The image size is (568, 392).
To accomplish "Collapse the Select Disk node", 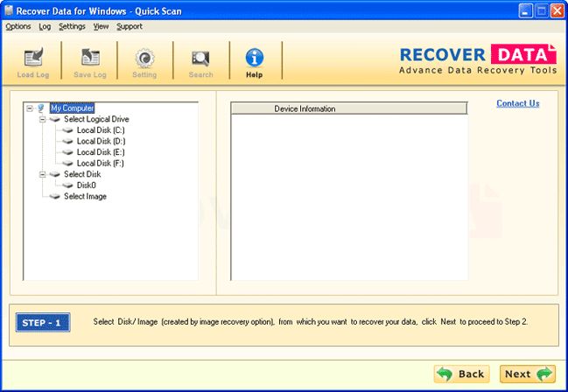I will [x=42, y=174].
